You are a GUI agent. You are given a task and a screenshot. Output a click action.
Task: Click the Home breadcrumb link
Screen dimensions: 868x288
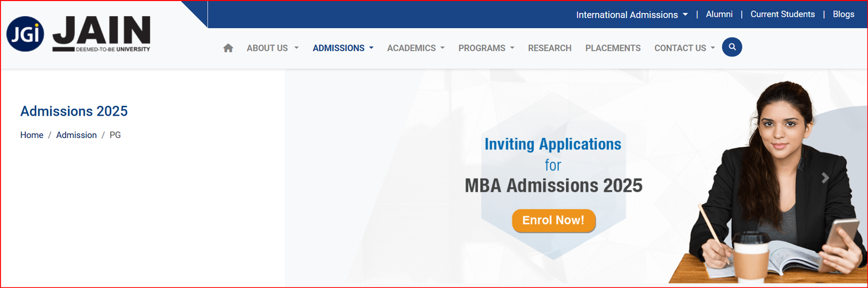pyautogui.click(x=31, y=135)
